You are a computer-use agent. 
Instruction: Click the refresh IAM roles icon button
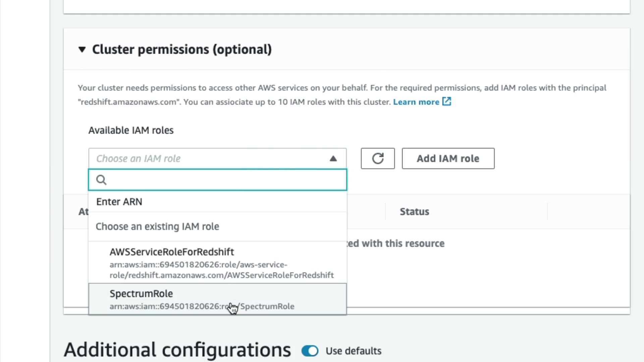[x=378, y=159]
